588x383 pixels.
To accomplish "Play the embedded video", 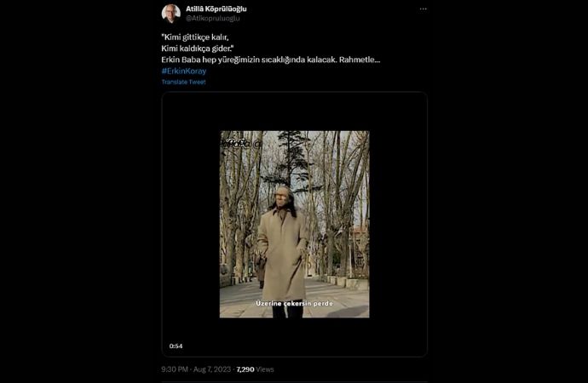I will point(294,224).
